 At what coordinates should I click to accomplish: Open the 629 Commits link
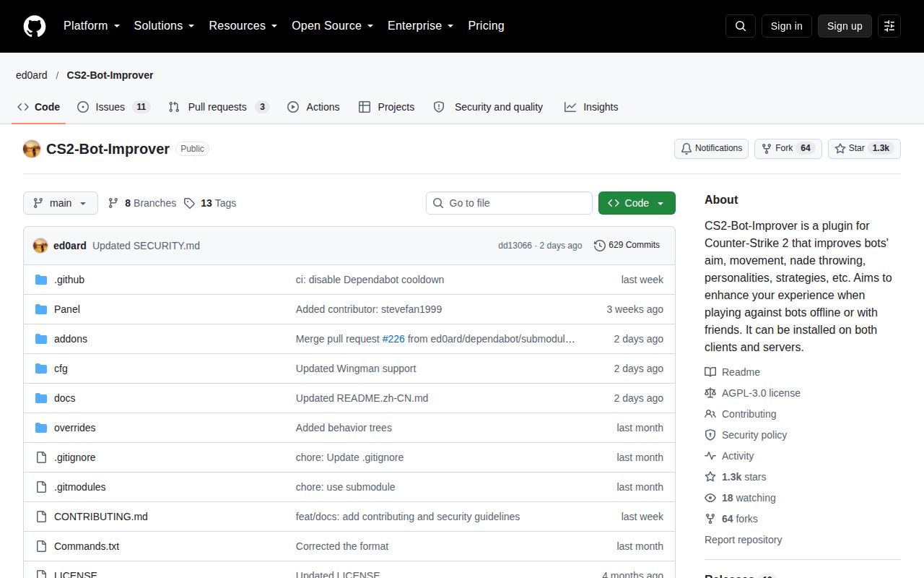click(627, 246)
